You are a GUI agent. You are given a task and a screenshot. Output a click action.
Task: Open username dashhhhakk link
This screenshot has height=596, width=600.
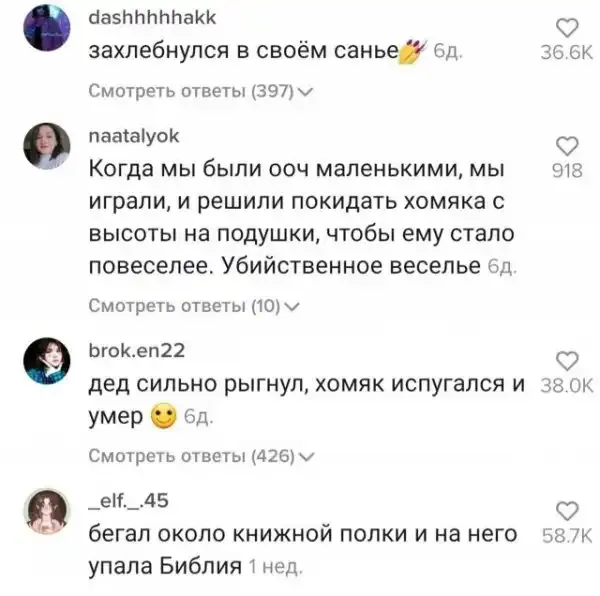tap(152, 18)
